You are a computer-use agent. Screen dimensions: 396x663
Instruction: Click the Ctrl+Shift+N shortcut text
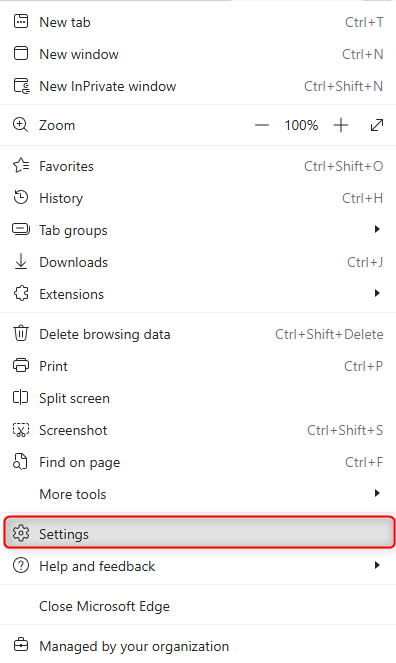click(x=344, y=86)
